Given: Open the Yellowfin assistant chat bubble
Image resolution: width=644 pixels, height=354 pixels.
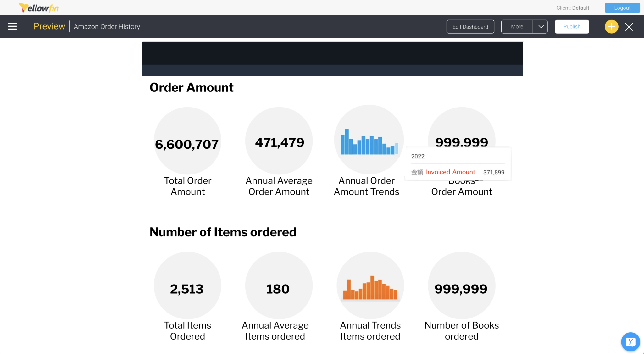Looking at the screenshot, I should [630, 342].
